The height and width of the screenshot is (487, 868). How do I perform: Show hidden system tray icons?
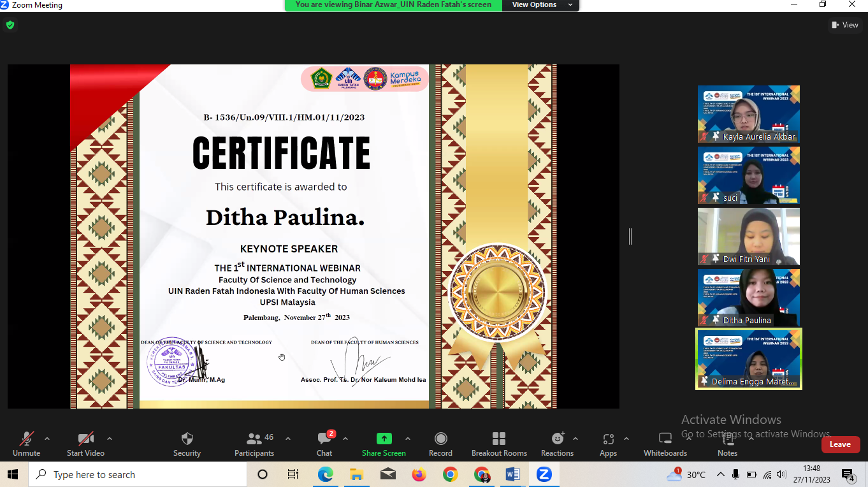click(721, 474)
